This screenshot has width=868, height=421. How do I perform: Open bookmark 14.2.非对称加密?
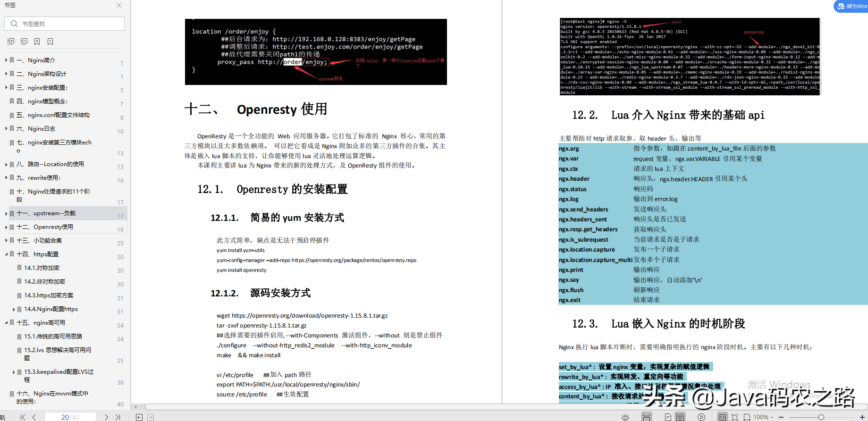click(x=45, y=281)
